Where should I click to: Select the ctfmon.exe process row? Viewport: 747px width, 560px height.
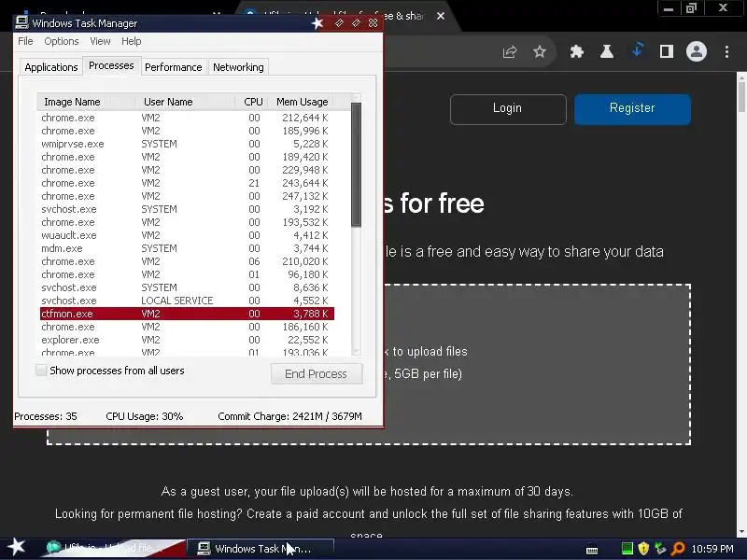click(187, 314)
